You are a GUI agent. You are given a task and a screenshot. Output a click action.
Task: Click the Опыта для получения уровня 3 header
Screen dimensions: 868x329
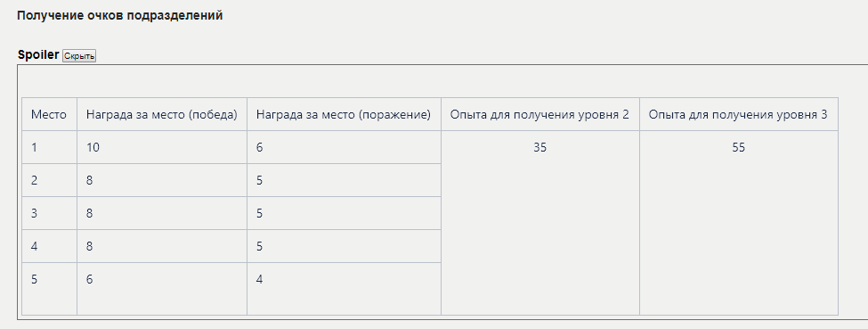pos(738,114)
